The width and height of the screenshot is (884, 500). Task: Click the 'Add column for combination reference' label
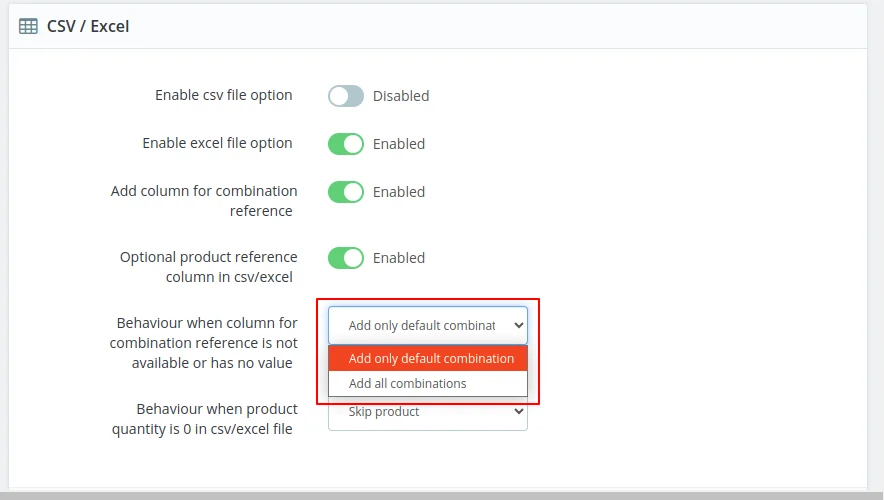(204, 200)
